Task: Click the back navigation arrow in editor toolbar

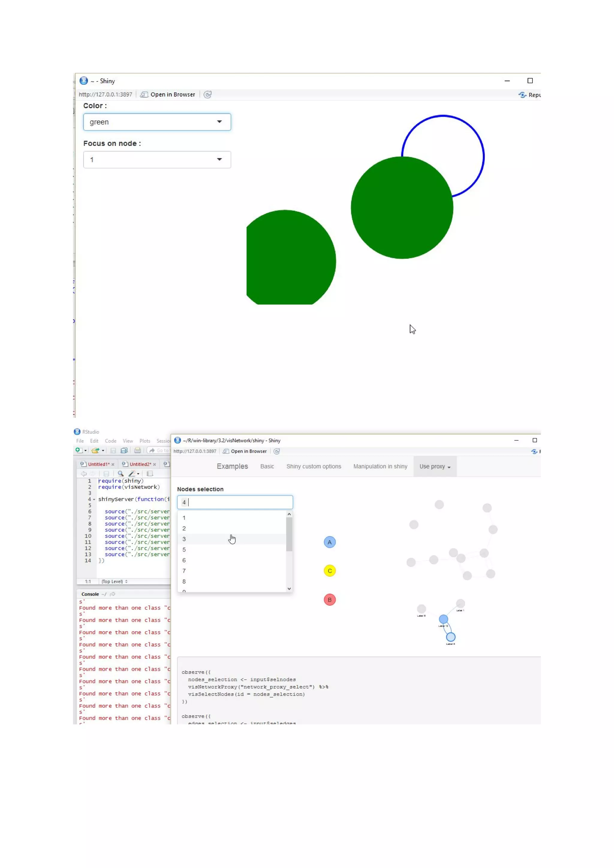Action: (84, 474)
